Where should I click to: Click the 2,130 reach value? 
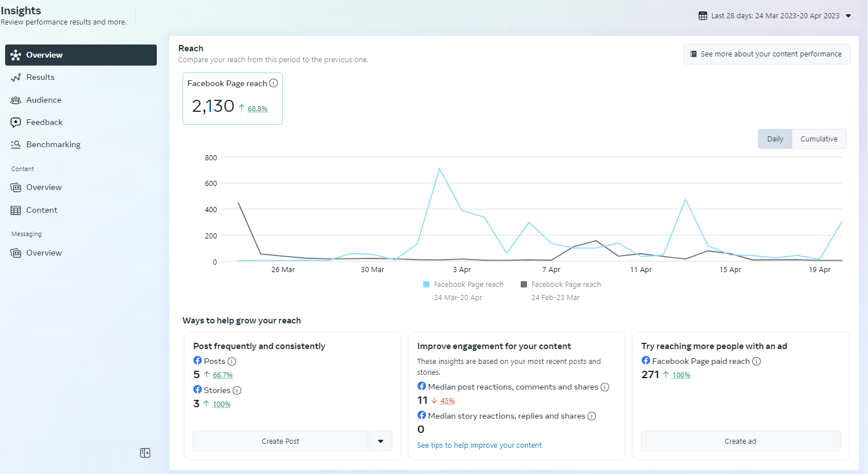(x=213, y=106)
